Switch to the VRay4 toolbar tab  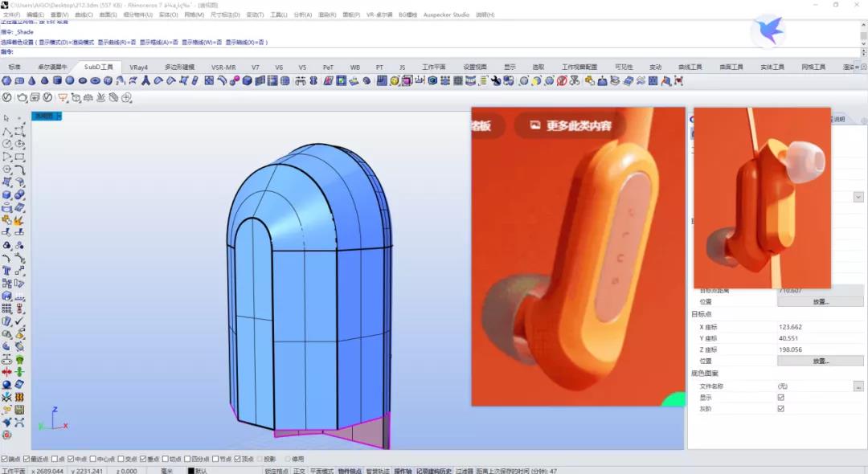(138, 67)
